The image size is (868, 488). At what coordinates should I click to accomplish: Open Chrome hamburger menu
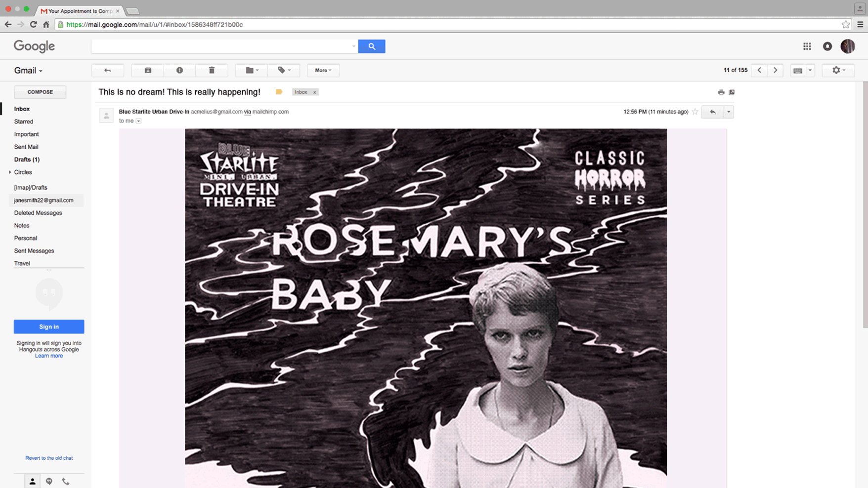860,24
